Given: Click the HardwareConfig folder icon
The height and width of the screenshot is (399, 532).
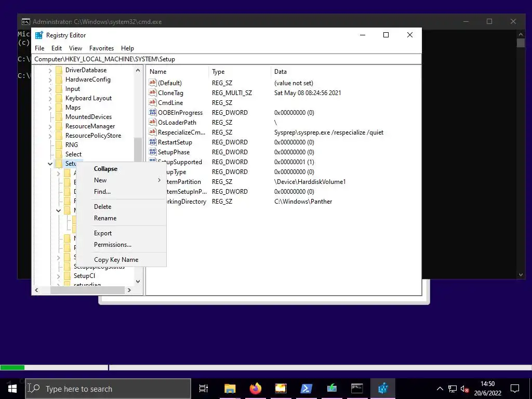Looking at the screenshot, I should point(59,79).
